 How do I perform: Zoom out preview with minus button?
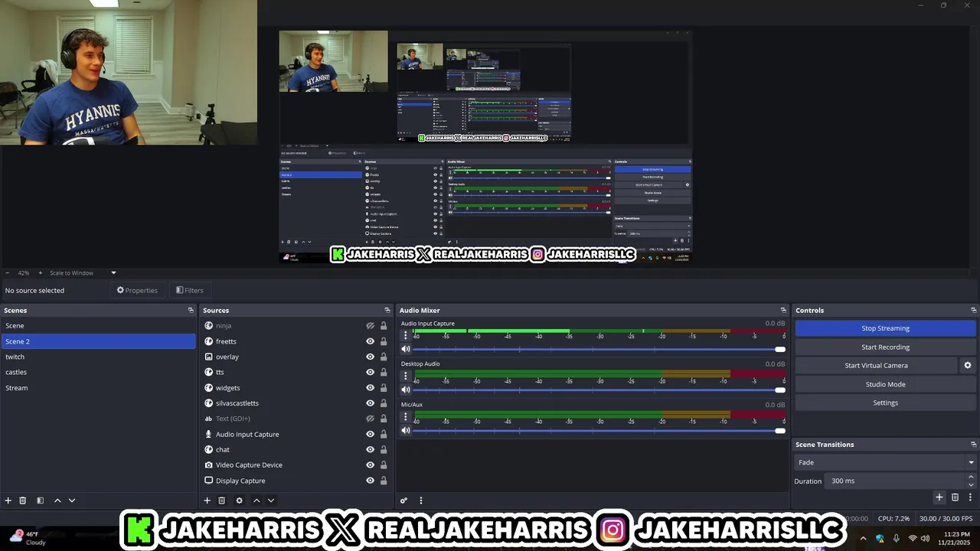(x=8, y=273)
